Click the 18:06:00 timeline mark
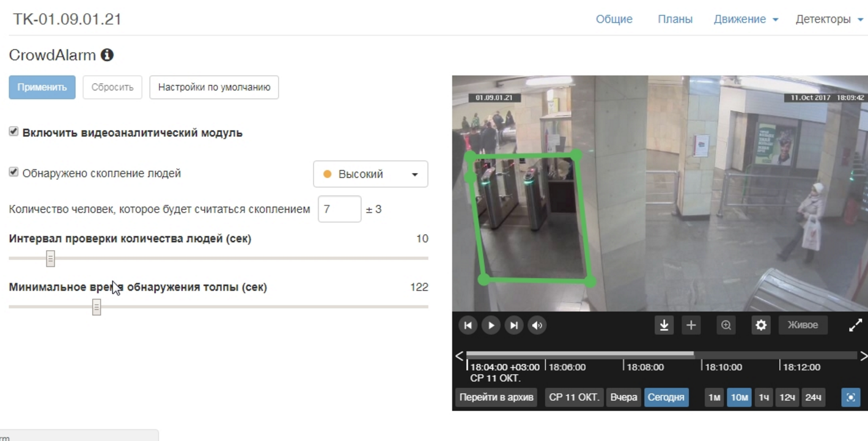This screenshot has width=868, height=441. click(x=567, y=367)
